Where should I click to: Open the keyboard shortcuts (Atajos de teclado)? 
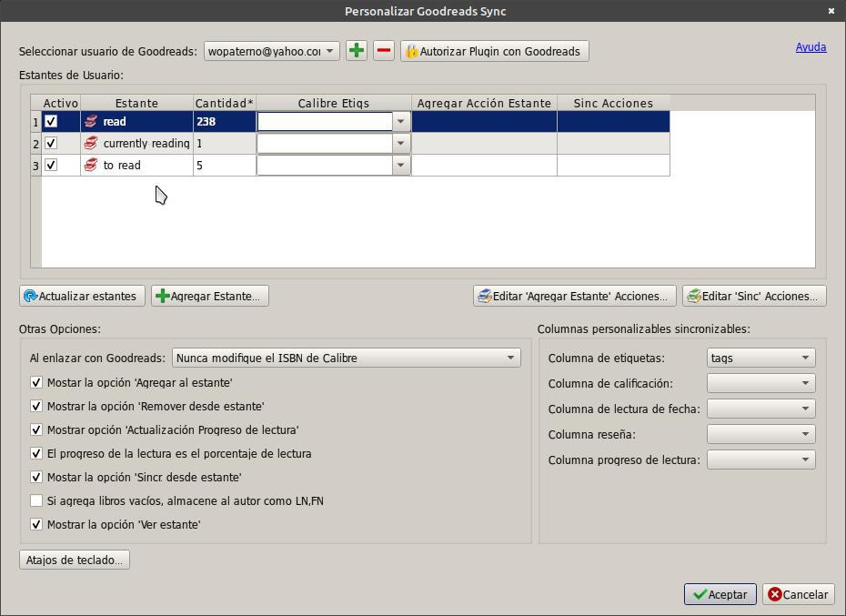(75, 560)
